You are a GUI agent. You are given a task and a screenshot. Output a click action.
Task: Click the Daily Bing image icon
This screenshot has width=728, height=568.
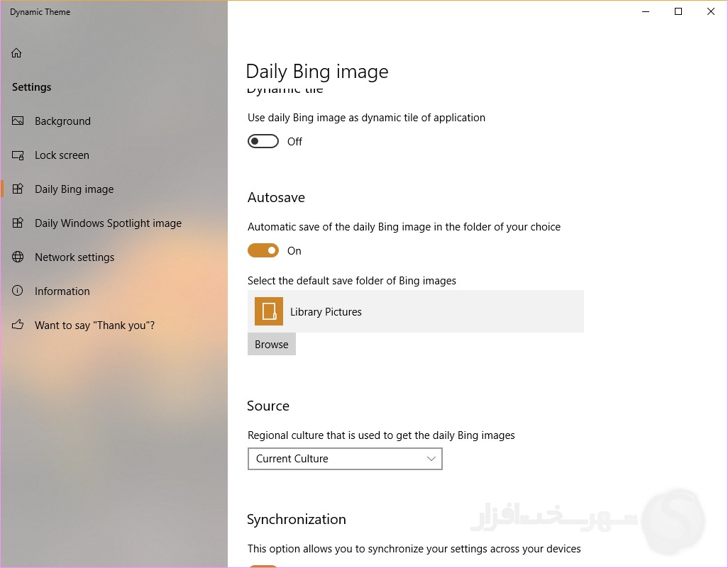[x=18, y=189]
